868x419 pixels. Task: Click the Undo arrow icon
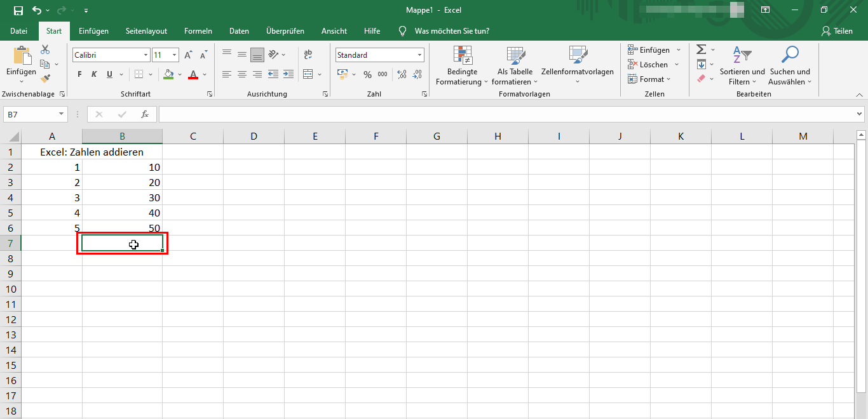click(37, 10)
